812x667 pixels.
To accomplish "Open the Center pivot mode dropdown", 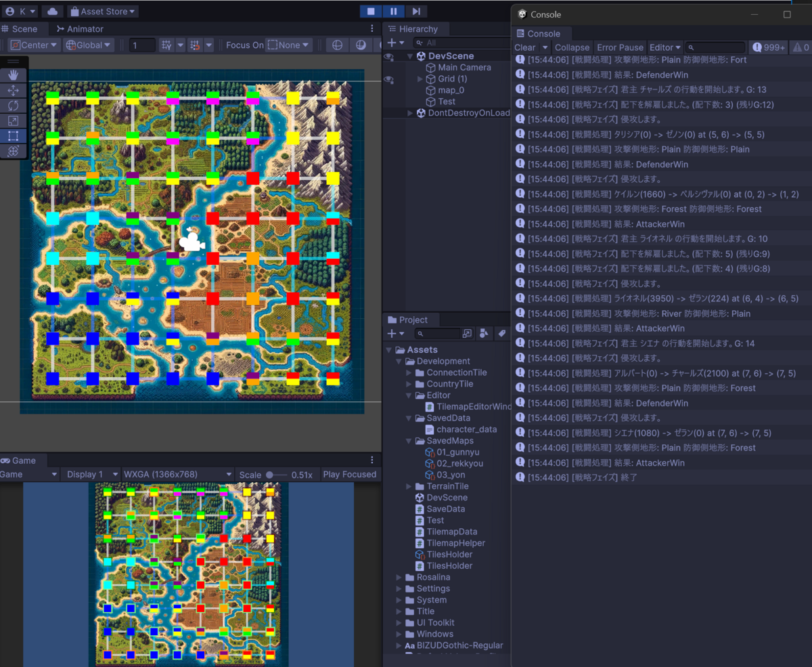I will (x=34, y=45).
